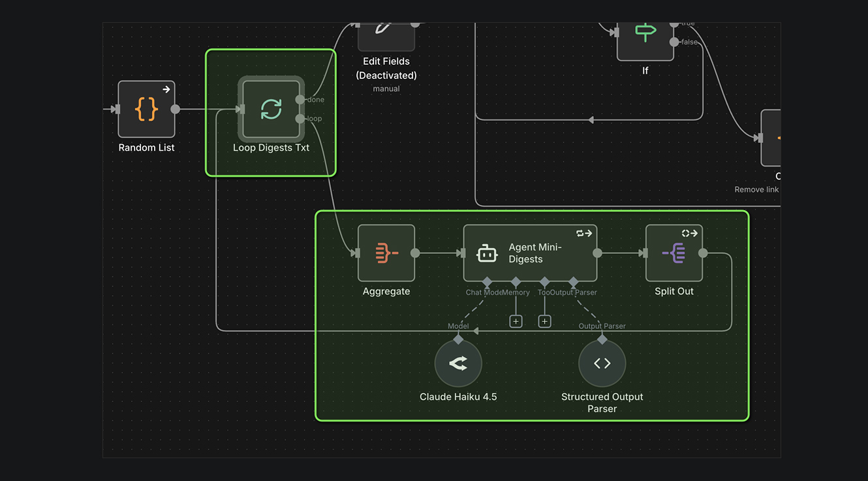868x481 pixels.
Task: Add a Tool sub-node with plus button
Action: (544, 321)
